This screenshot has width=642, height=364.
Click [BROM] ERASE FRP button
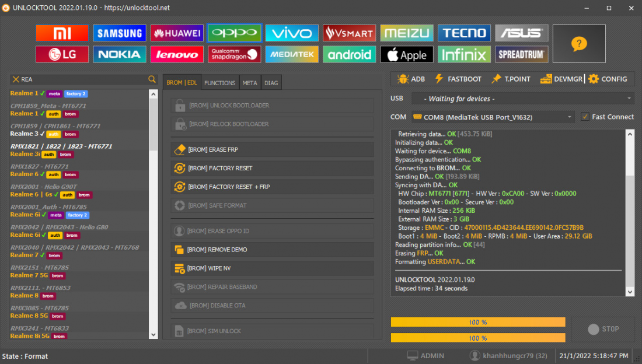(x=273, y=149)
